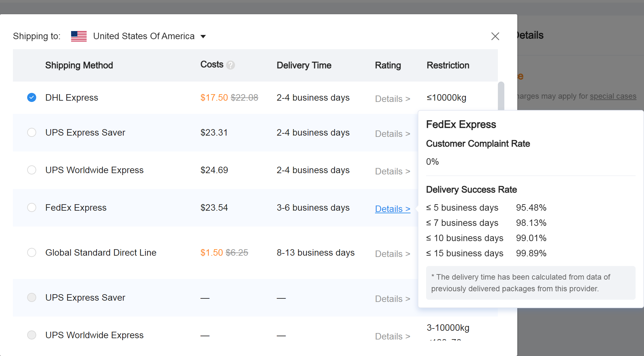Click the Shipping Method column header
Screen dimensions: 644x356
(79, 65)
